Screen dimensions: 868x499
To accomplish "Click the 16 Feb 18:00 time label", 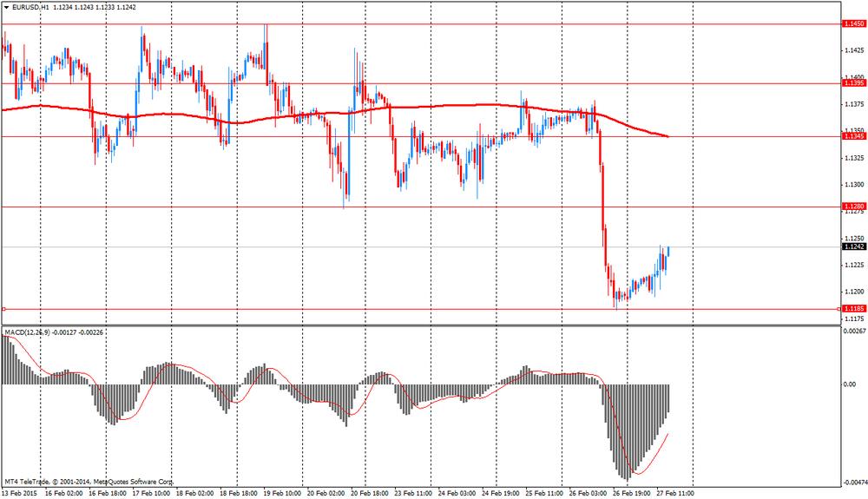I will click(108, 494).
